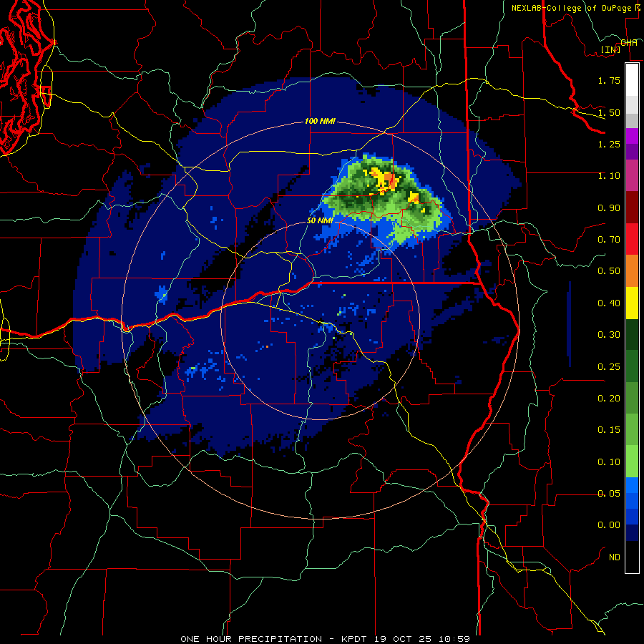Select the 0.70 legend value
The image size is (644, 644).
click(x=609, y=240)
